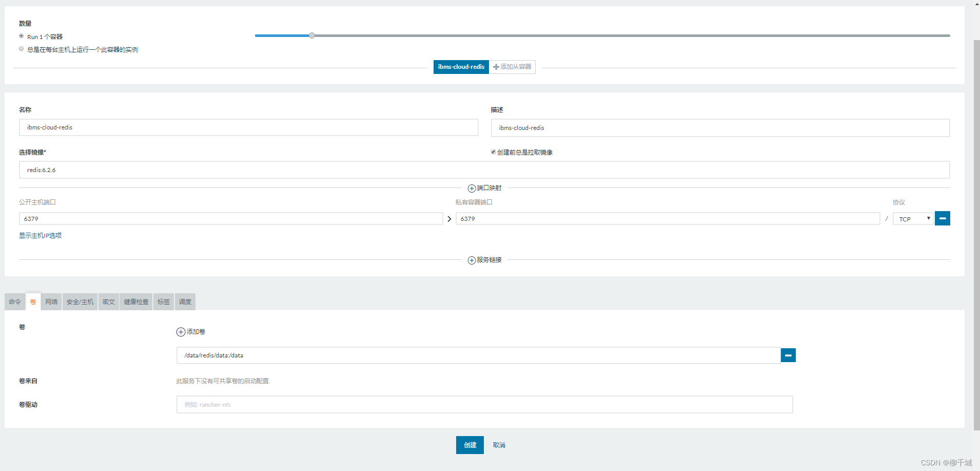This screenshot has height=471, width=980.
Task: Click the container scale slider handle
Action: [312, 35]
